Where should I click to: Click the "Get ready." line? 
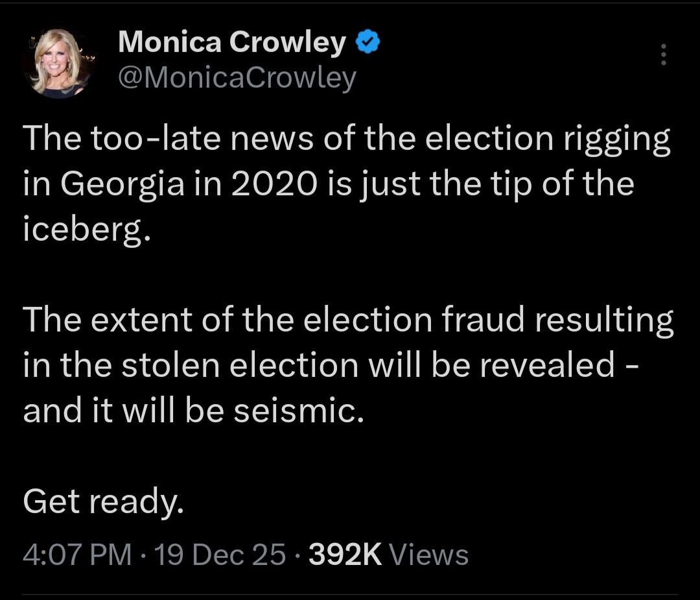(104, 500)
